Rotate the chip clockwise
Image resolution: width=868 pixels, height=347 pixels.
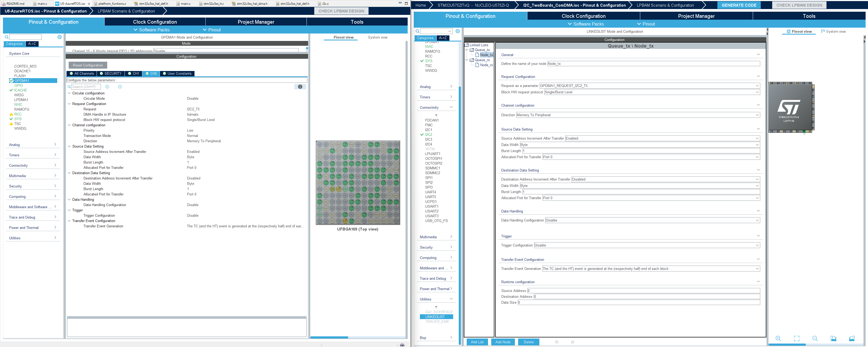pos(834,338)
